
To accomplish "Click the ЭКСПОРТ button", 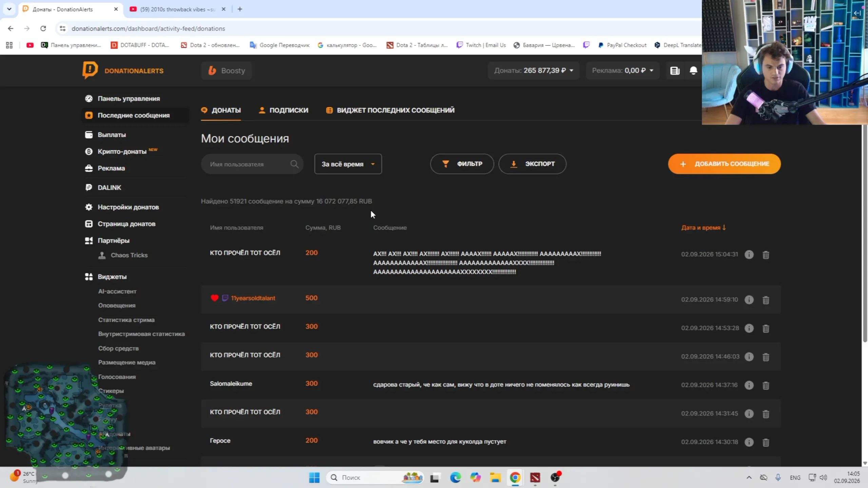I will (x=532, y=164).
